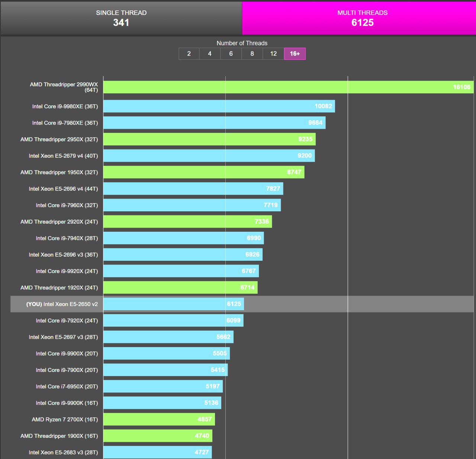Click the 6926 score bar
The height and width of the screenshot is (459, 476).
(183, 254)
